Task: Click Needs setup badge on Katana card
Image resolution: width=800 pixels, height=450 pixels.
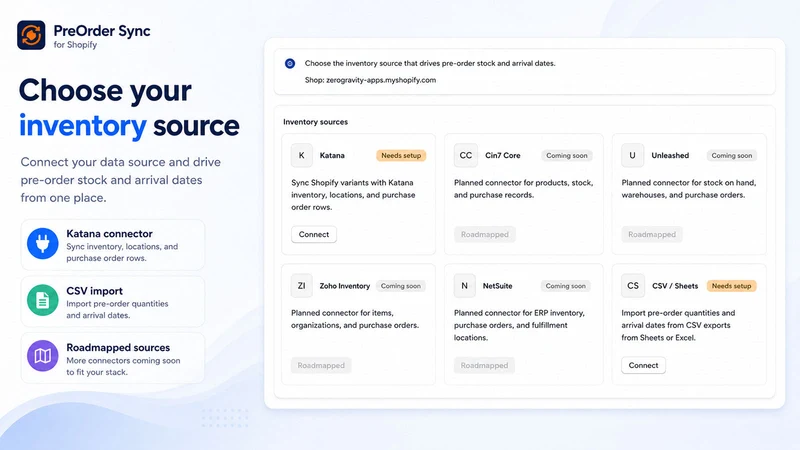Action: (401, 156)
